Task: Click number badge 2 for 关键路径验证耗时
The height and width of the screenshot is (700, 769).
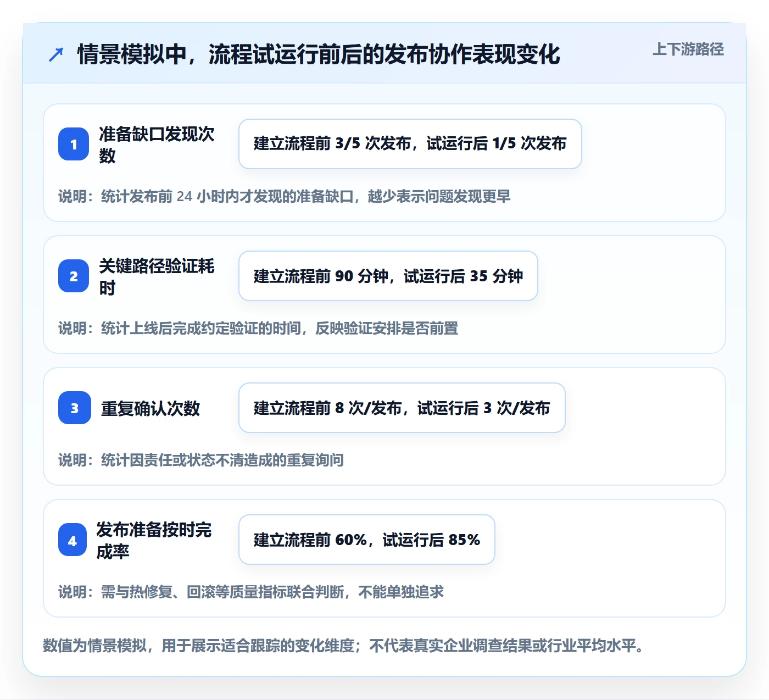Action: tap(74, 276)
